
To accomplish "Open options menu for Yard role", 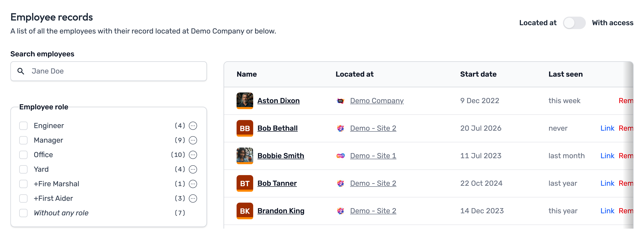I will point(193,169).
